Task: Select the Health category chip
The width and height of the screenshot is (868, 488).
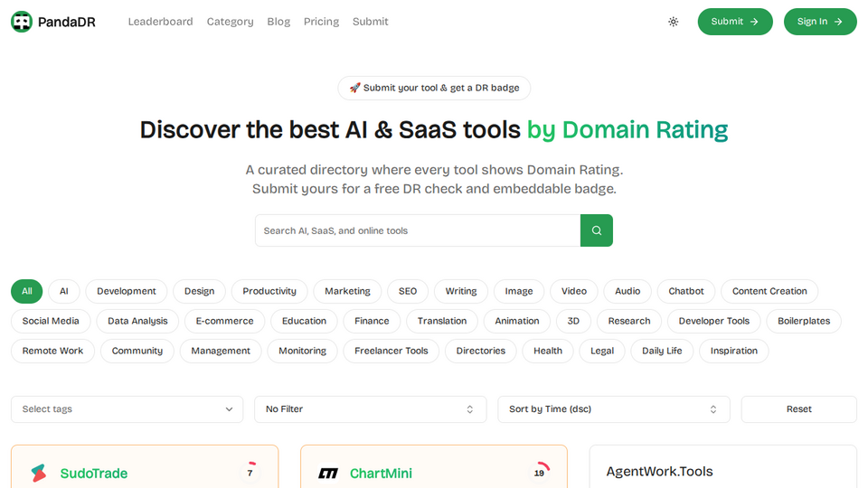Action: tap(548, 351)
